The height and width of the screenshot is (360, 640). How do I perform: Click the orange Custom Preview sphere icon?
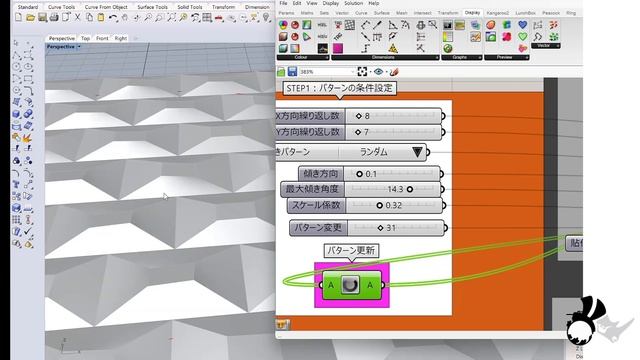(x=491, y=25)
